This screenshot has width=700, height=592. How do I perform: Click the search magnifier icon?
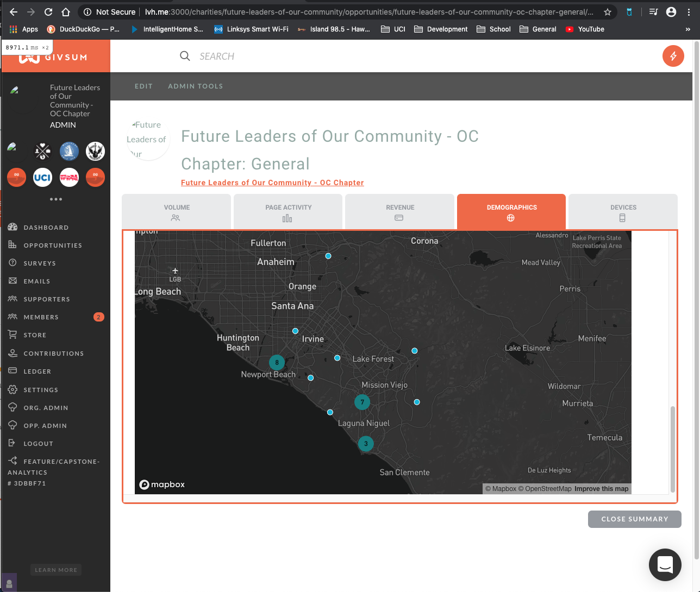point(185,56)
